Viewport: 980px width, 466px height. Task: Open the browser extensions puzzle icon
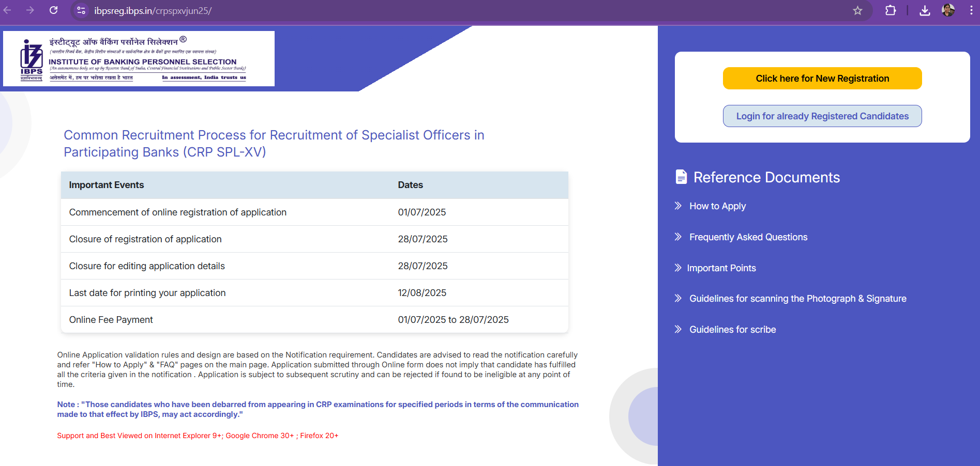[x=890, y=10]
